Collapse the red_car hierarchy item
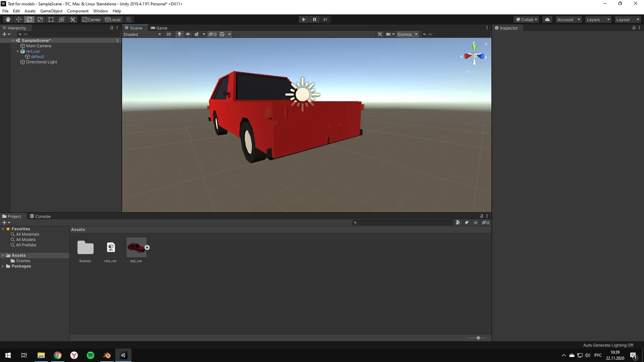The width and height of the screenshot is (644, 362). (x=18, y=51)
